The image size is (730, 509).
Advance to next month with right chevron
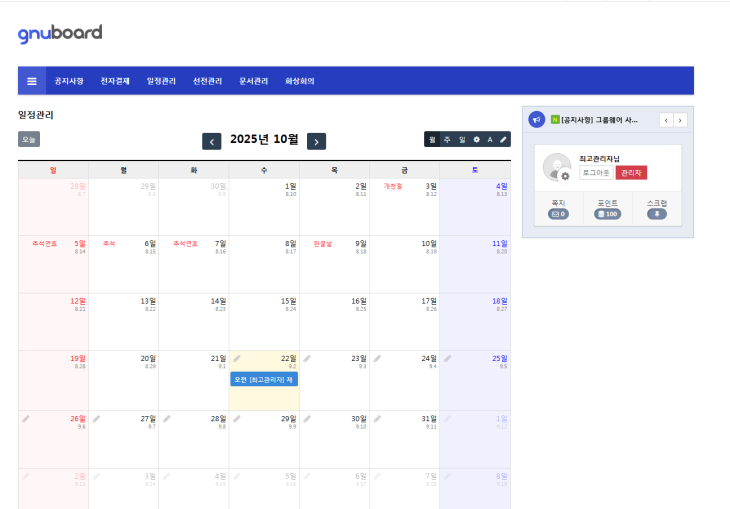316,141
